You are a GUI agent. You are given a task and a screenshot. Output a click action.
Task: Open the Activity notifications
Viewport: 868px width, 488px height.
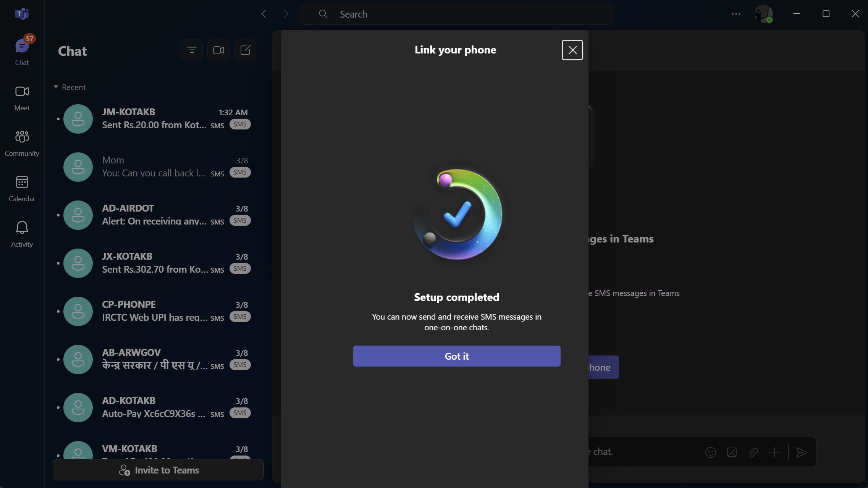(22, 234)
